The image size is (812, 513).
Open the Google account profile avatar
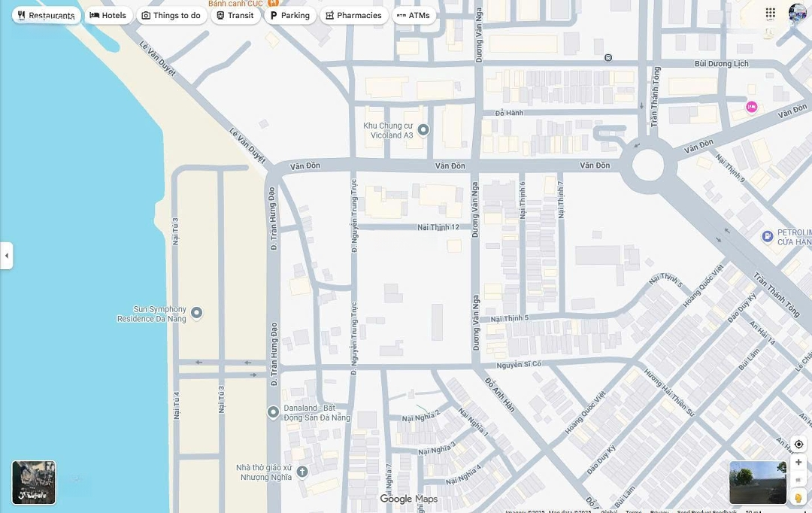click(x=798, y=13)
